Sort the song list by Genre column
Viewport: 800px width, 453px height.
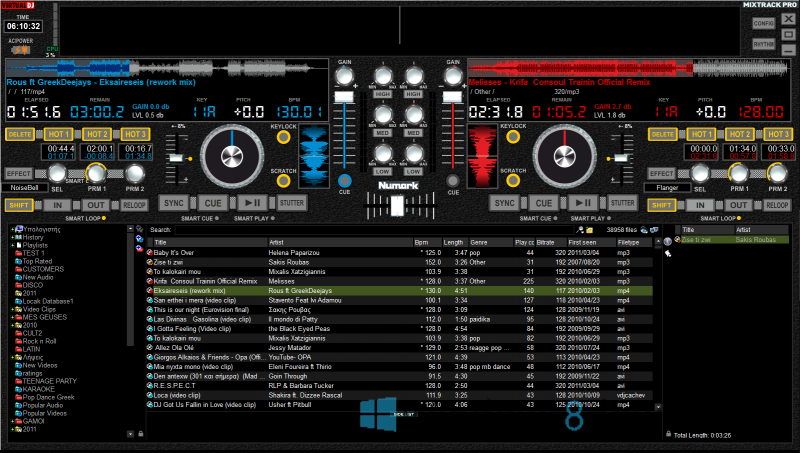coord(491,242)
